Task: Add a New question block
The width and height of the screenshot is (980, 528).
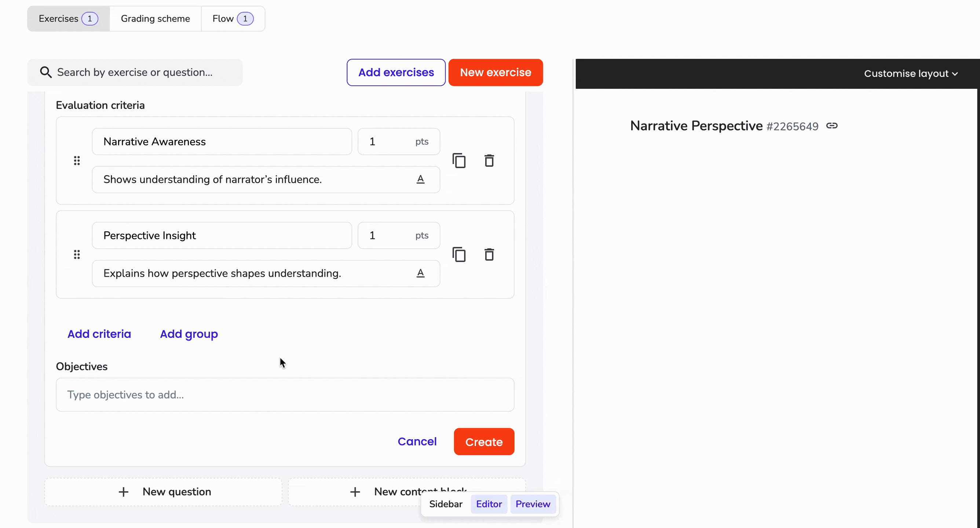Action: click(x=163, y=492)
